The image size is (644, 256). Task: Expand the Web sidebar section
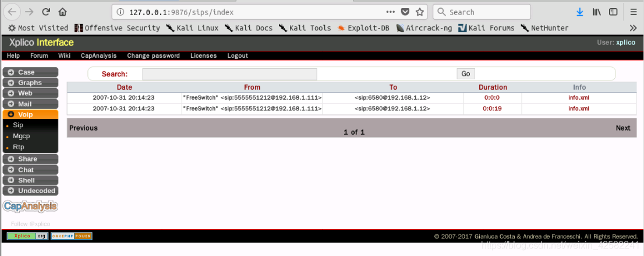click(30, 93)
